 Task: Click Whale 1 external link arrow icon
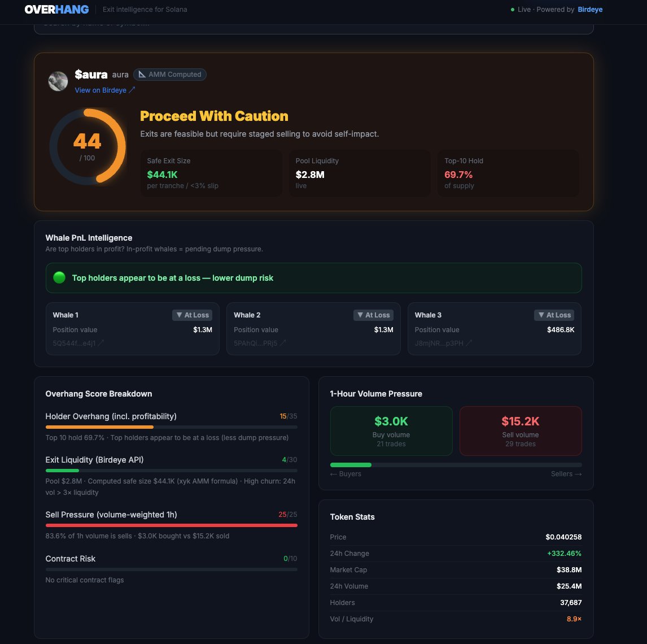point(100,343)
